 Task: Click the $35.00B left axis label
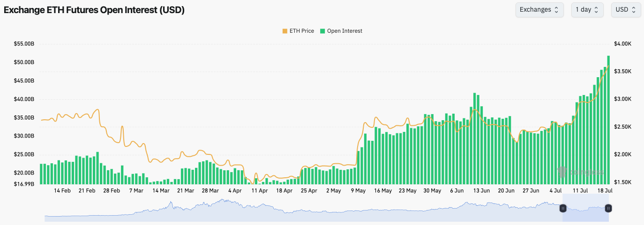pos(24,117)
